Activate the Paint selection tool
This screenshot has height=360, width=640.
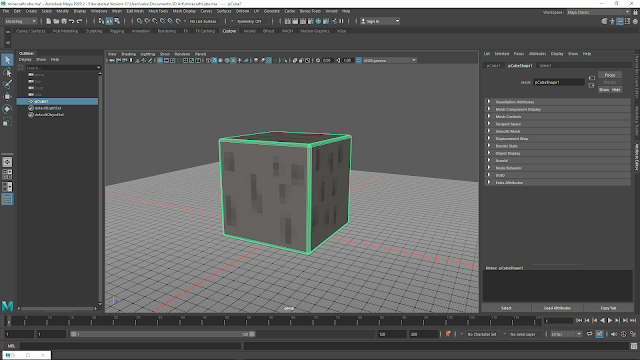pos(7,84)
